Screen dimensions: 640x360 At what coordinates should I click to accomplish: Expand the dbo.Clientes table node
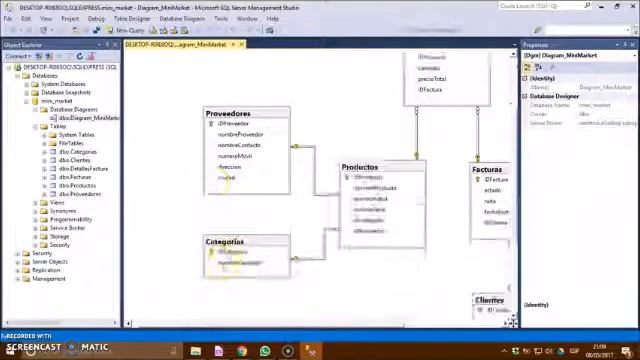coord(44,160)
